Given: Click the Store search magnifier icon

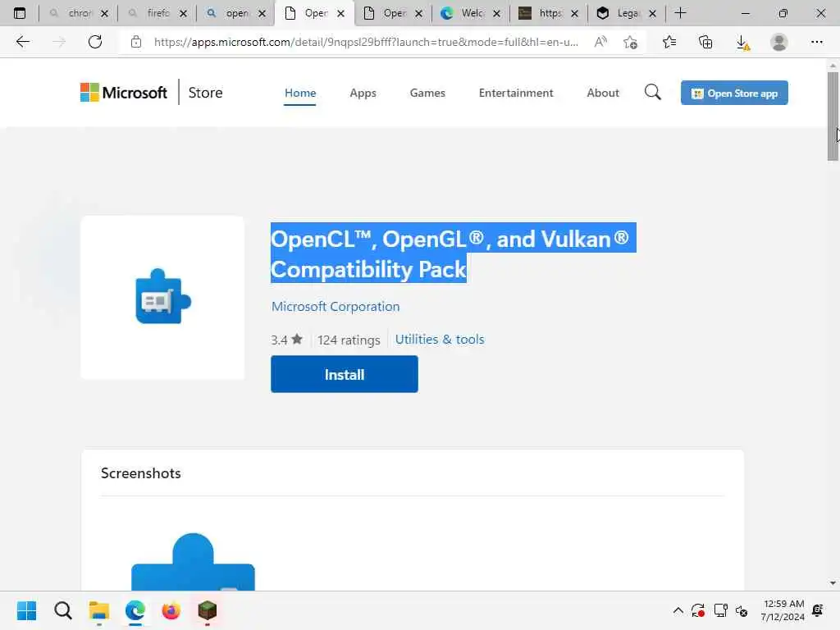Looking at the screenshot, I should [652, 93].
